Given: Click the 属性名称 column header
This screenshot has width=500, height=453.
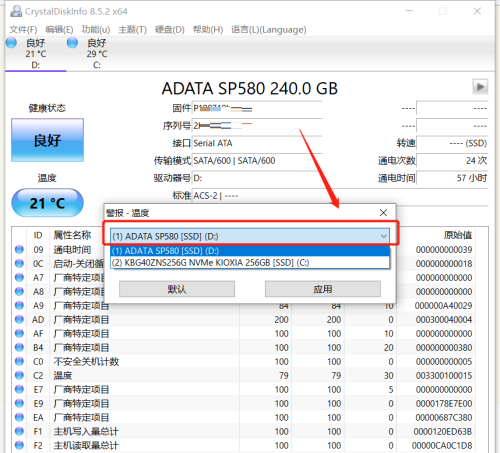Looking at the screenshot, I should (72, 235).
